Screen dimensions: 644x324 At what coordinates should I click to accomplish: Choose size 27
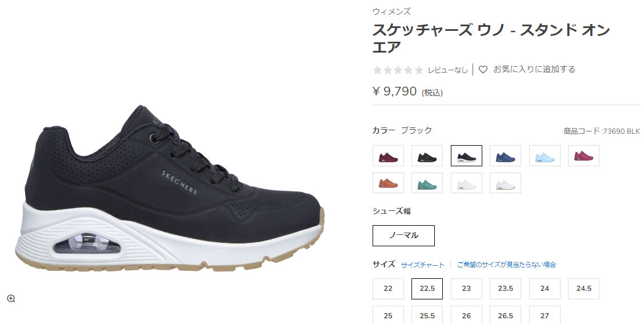[x=545, y=315]
